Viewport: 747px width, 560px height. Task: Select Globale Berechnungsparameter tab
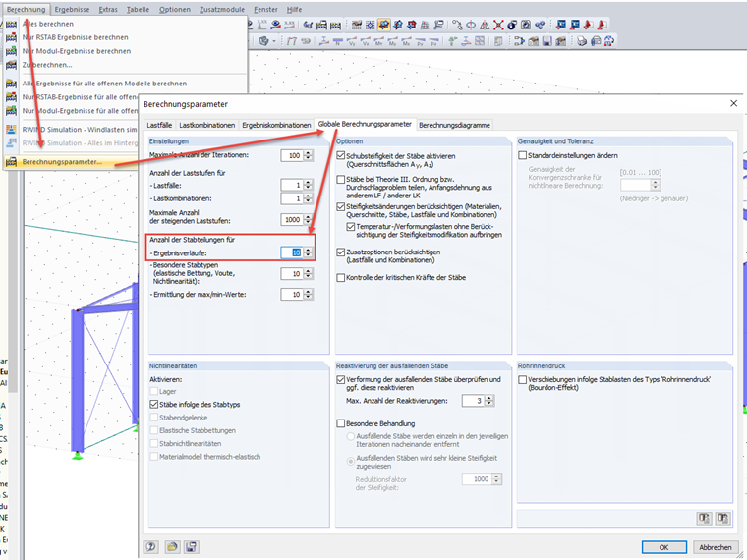click(365, 124)
